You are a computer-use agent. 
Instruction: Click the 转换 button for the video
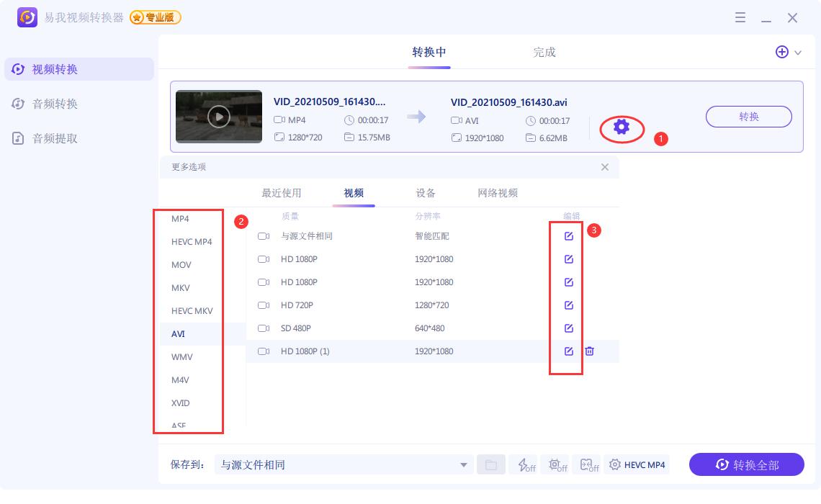[x=749, y=116]
